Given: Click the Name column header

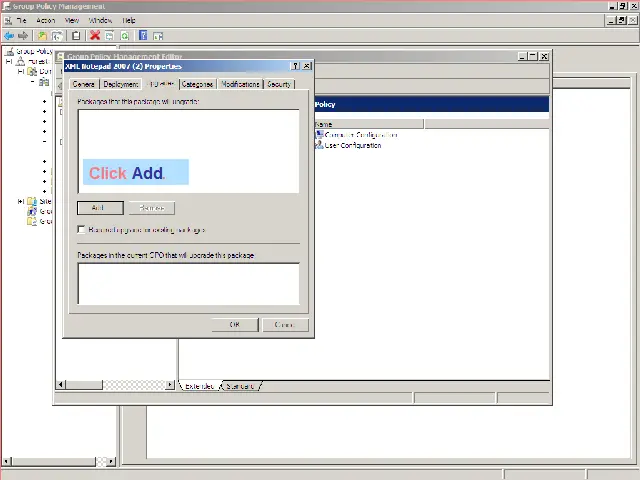Looking at the screenshot, I should 368,125.
